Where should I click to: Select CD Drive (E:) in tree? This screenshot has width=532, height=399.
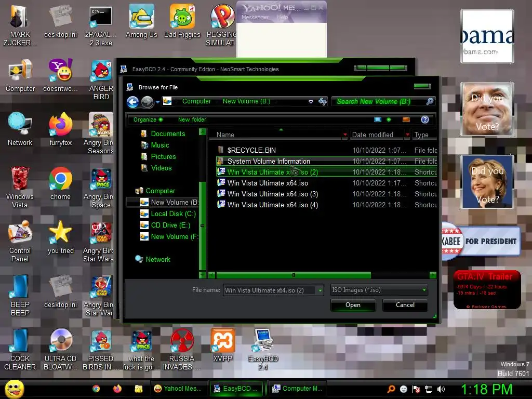pyautogui.click(x=166, y=225)
